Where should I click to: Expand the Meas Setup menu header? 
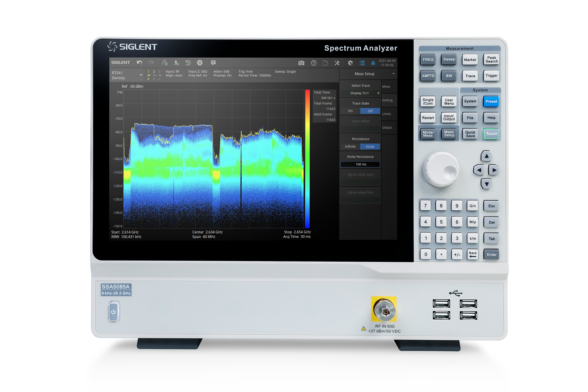click(x=368, y=74)
